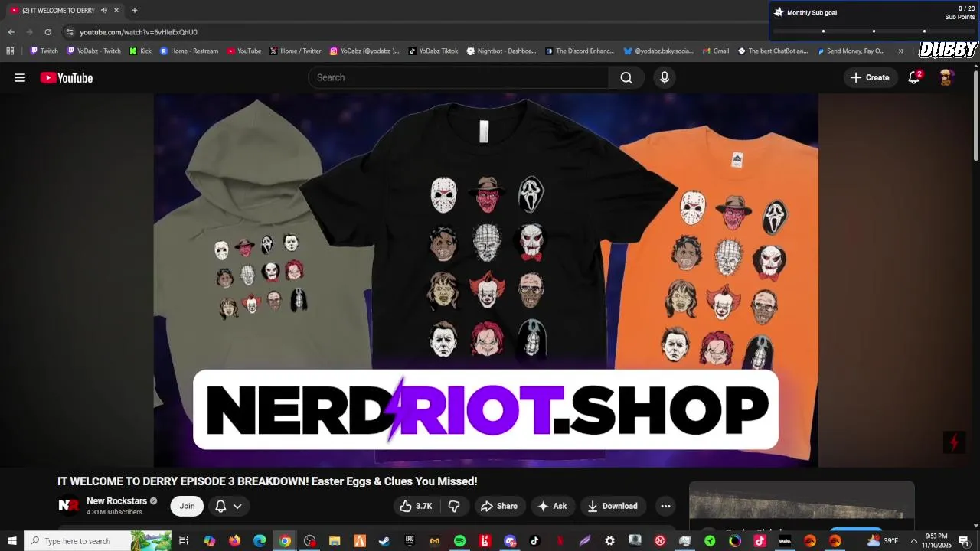Focus the YouTube search field
980x551 pixels.
458,77
